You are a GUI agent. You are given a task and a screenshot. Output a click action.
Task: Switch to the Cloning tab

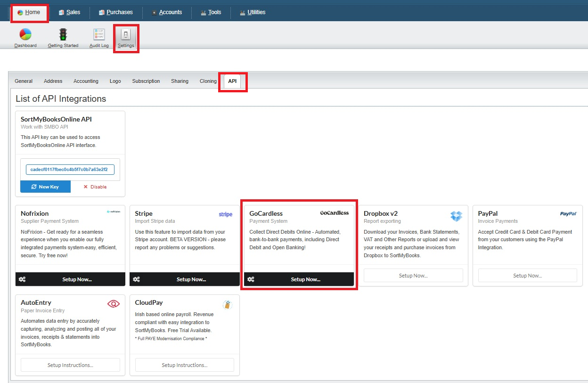point(208,81)
